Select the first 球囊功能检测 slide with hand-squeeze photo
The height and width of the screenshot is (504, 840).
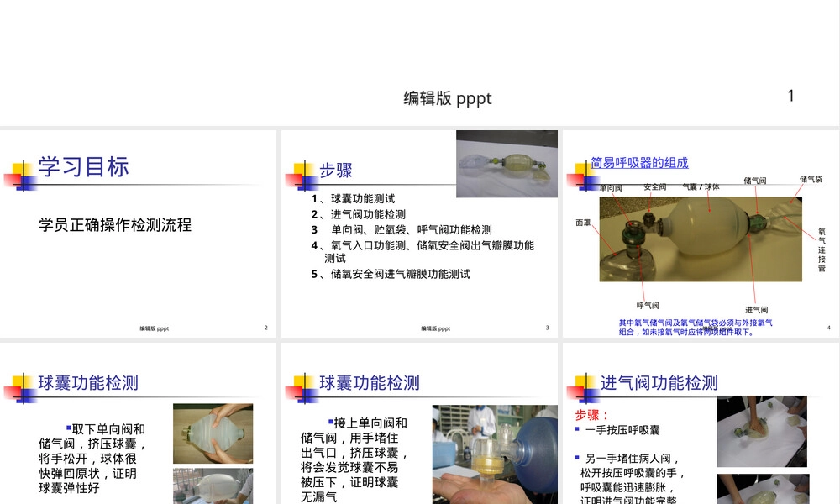point(139,423)
